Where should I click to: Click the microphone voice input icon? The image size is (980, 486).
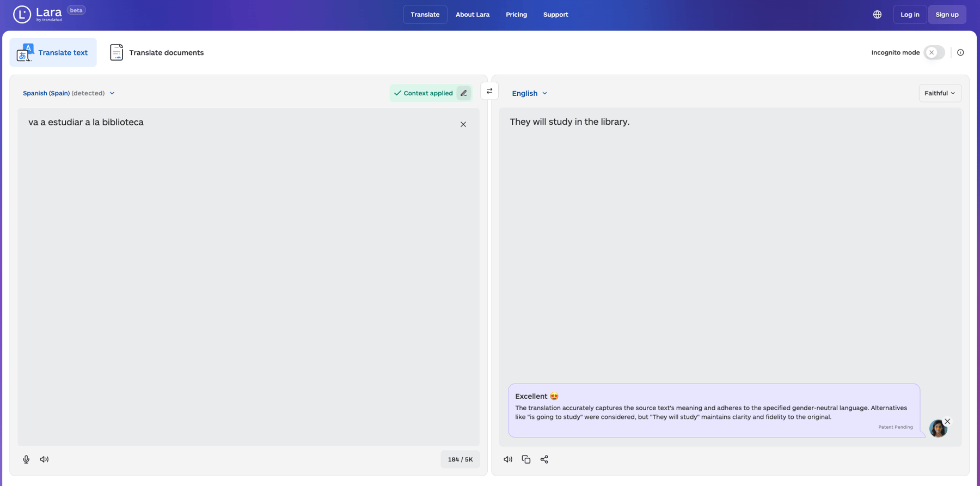(26, 459)
